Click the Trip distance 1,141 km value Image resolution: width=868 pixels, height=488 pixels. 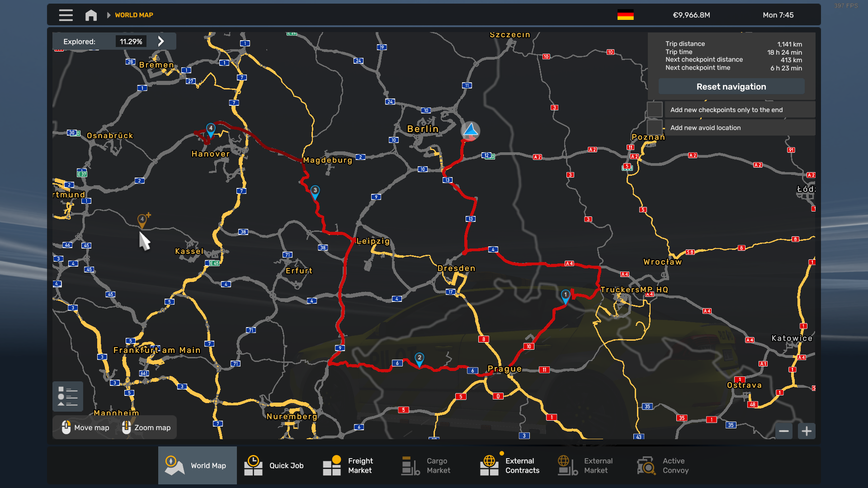coord(789,44)
